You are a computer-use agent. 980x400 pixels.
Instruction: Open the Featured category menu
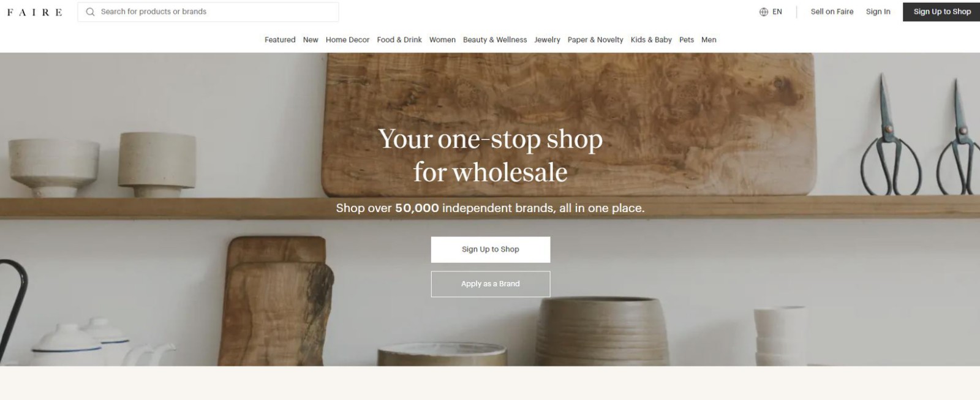coord(280,40)
